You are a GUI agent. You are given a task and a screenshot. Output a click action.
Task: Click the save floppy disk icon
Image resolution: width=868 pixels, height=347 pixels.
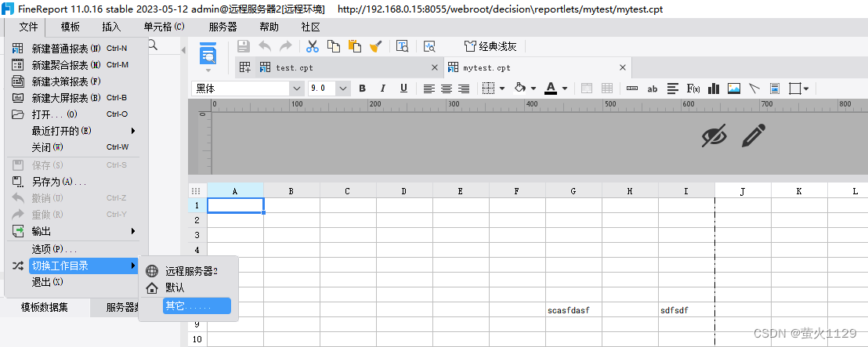244,46
